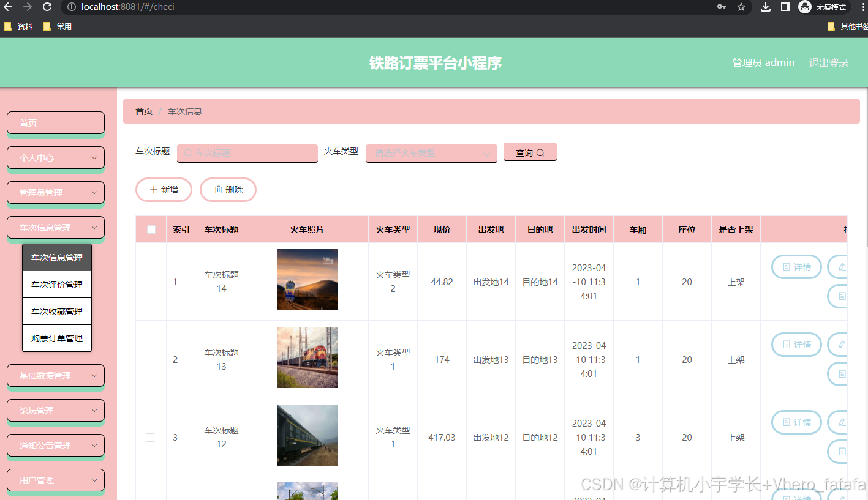
Task: Go to 首页 in the sidebar
Action: tap(56, 123)
